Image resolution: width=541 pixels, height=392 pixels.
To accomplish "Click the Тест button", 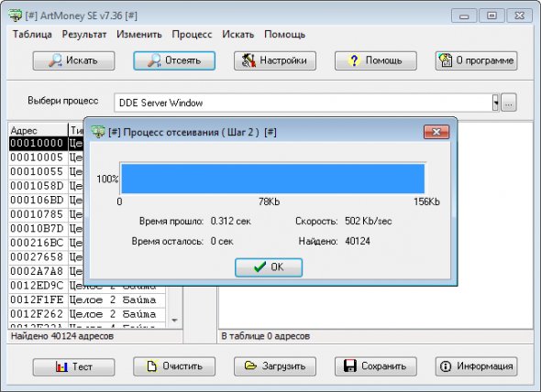I will tap(73, 366).
